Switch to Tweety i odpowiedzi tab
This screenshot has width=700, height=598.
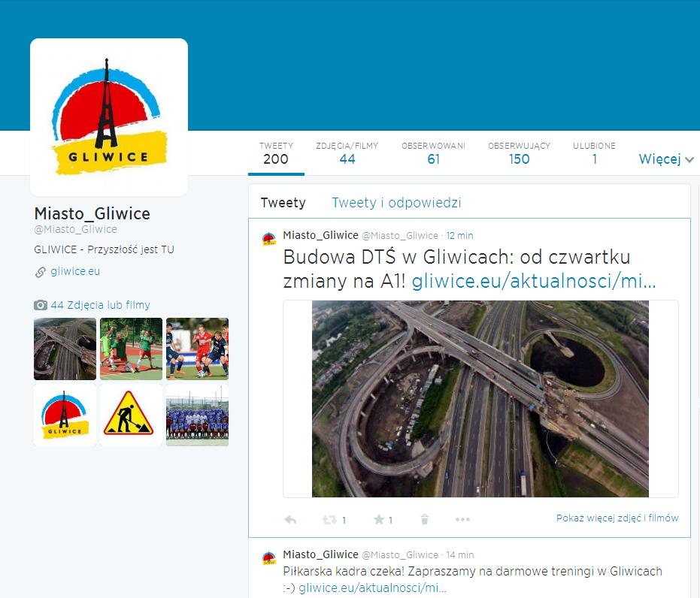pyautogui.click(x=396, y=203)
